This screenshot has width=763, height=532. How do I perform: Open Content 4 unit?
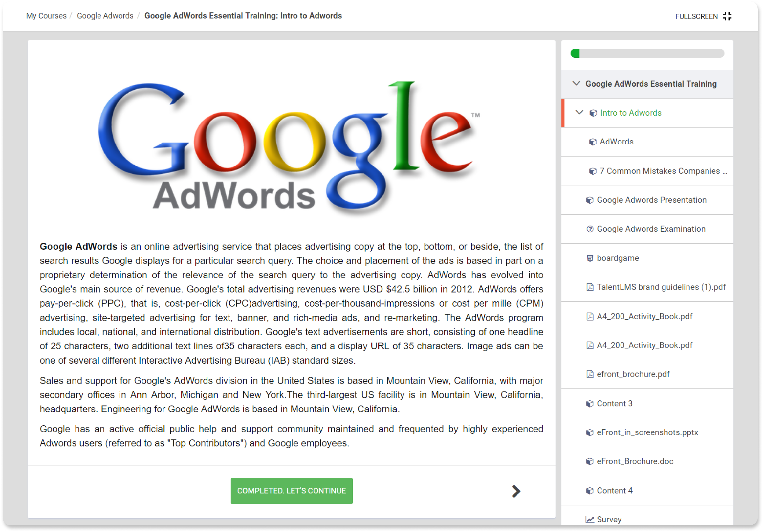pyautogui.click(x=647, y=491)
